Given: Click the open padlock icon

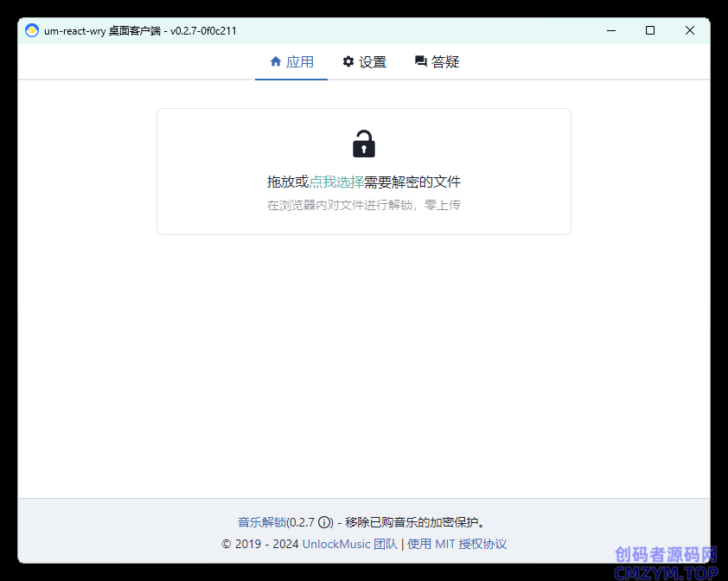Looking at the screenshot, I should 363,144.
